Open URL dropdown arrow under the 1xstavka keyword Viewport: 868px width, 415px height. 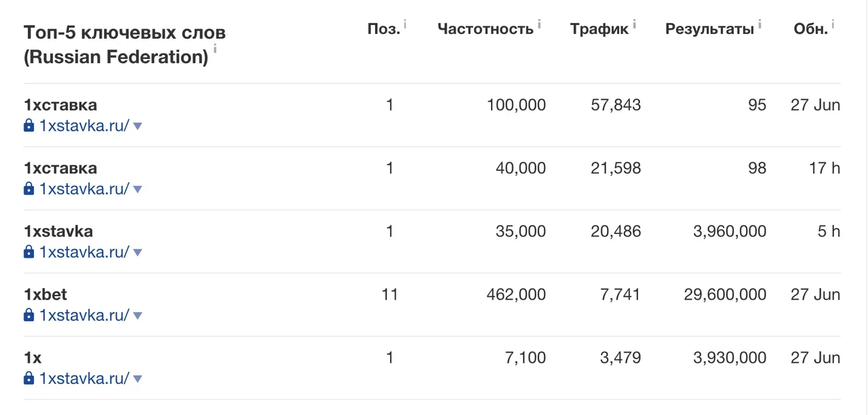(138, 253)
